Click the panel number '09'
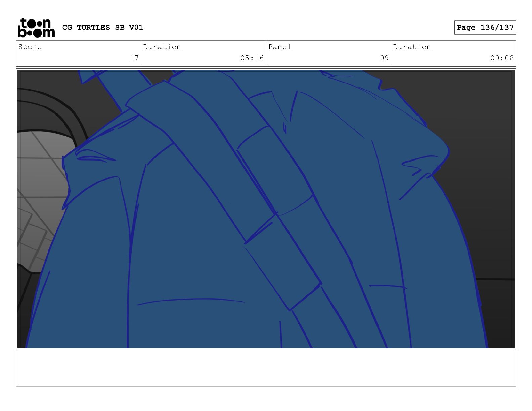The image size is (532, 411). 384,58
